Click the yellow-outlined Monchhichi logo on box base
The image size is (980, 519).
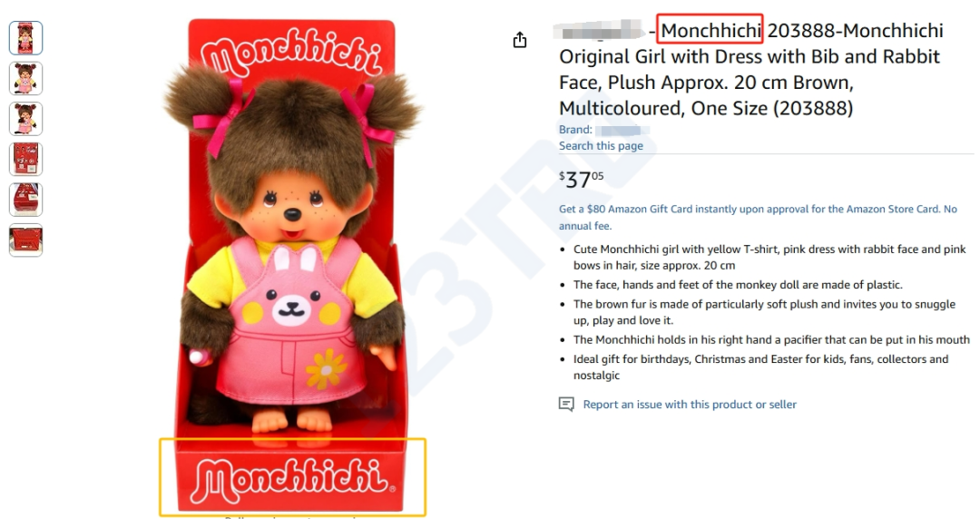(x=292, y=478)
